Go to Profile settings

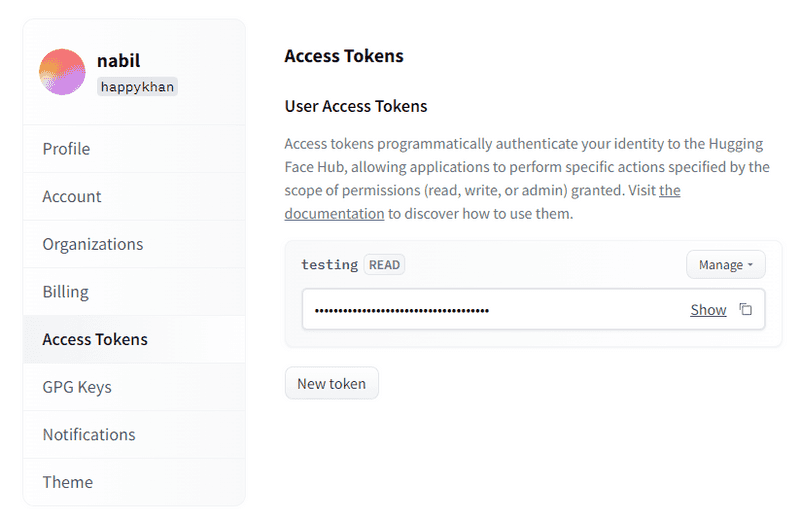(134, 149)
